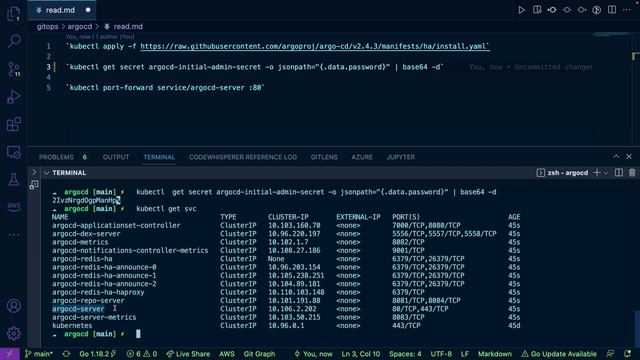Click AWS in the status bar
This screenshot has height=360, width=640.
[x=227, y=354]
